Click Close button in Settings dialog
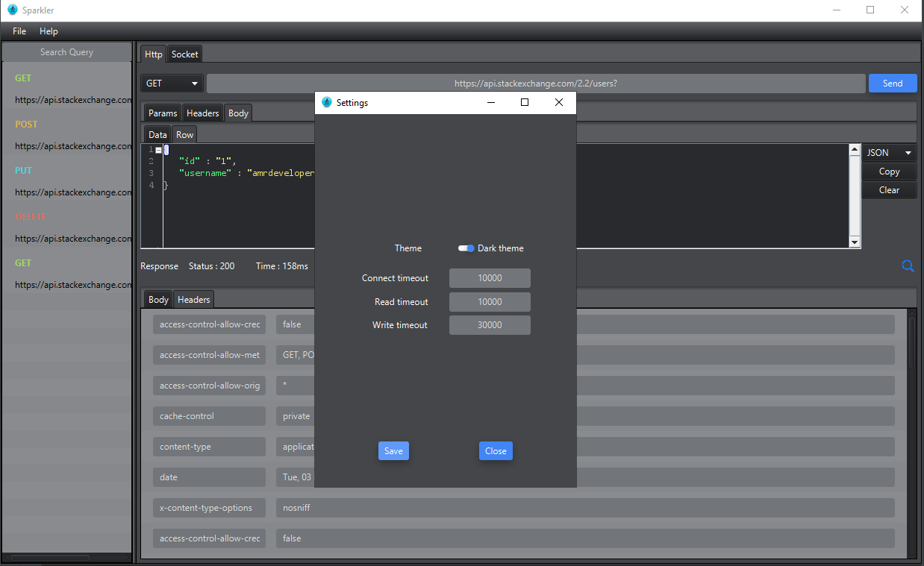 point(496,451)
